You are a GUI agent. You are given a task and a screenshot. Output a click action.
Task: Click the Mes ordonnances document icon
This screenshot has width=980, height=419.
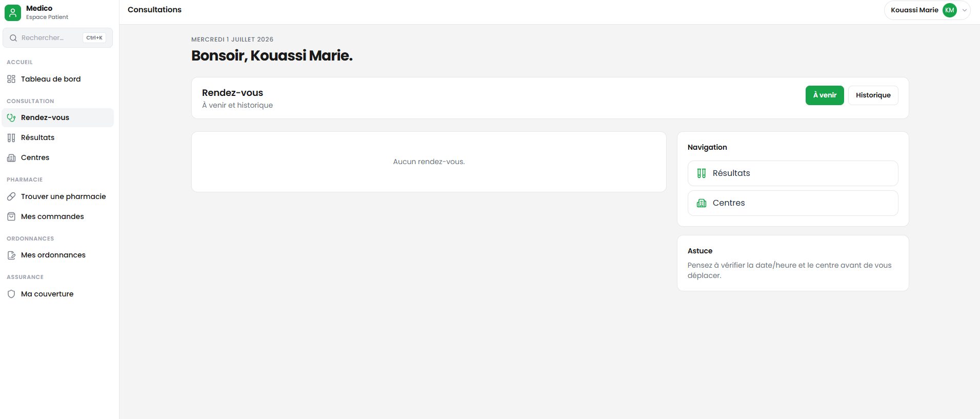point(11,255)
